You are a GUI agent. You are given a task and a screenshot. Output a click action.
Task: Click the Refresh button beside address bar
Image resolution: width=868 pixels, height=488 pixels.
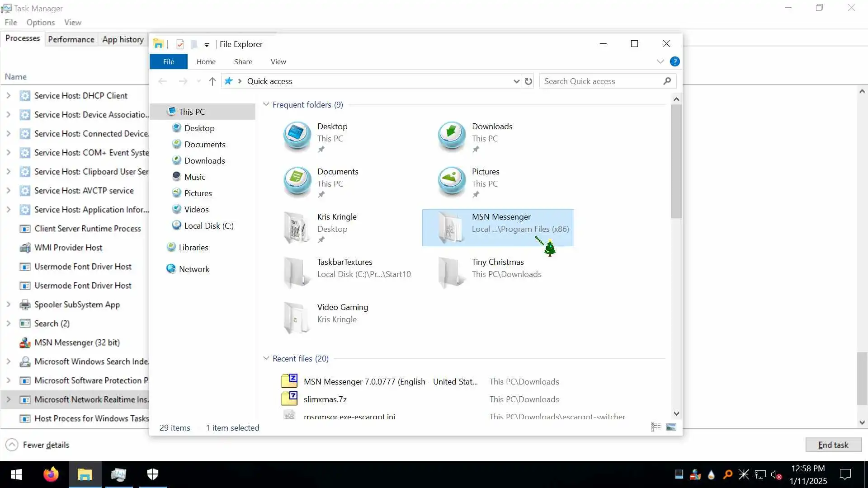(528, 81)
